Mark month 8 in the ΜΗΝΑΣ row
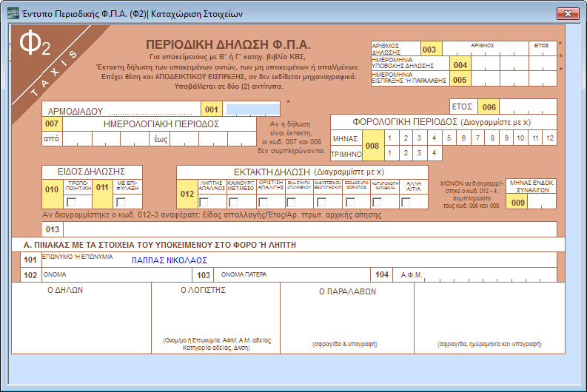Viewport: 587px width, 392px height. (x=492, y=138)
